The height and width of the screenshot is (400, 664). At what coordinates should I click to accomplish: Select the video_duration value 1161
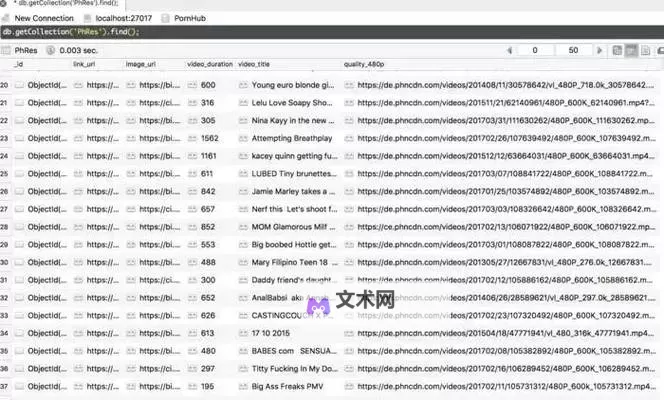click(x=208, y=156)
